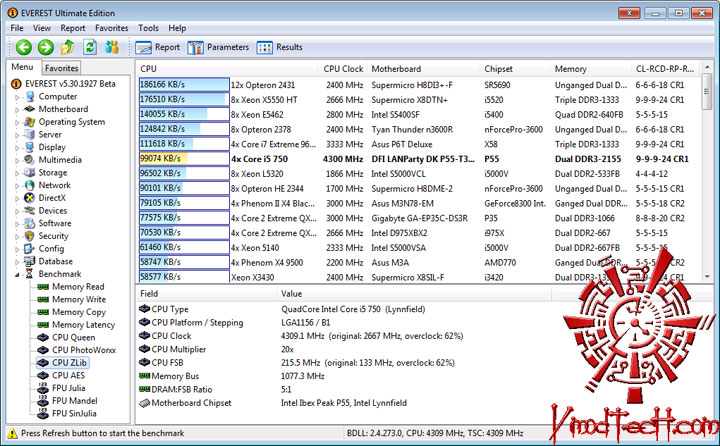Open the Tools menu
720x446 pixels.
tap(148, 28)
